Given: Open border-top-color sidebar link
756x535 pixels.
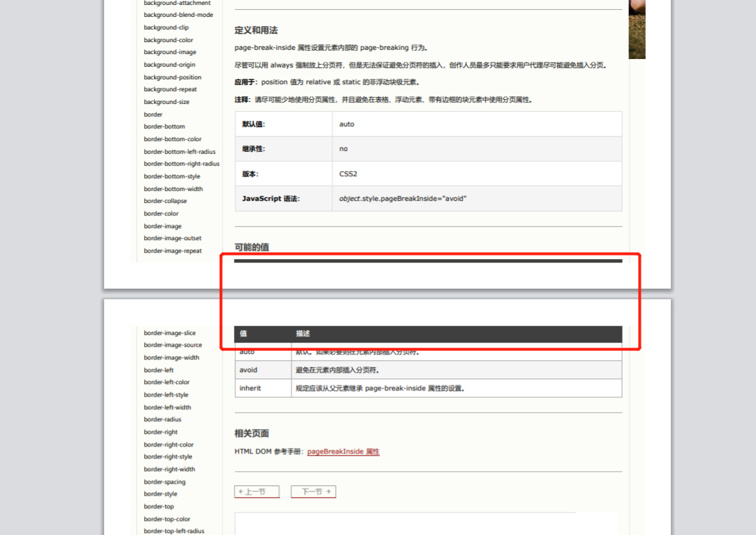Looking at the screenshot, I should click(167, 519).
